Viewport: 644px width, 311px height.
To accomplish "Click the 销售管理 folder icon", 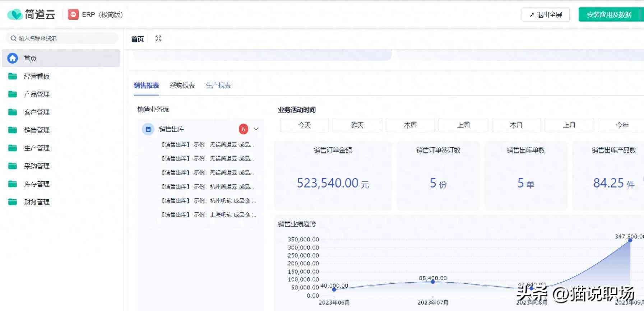I will pyautogui.click(x=13, y=130).
